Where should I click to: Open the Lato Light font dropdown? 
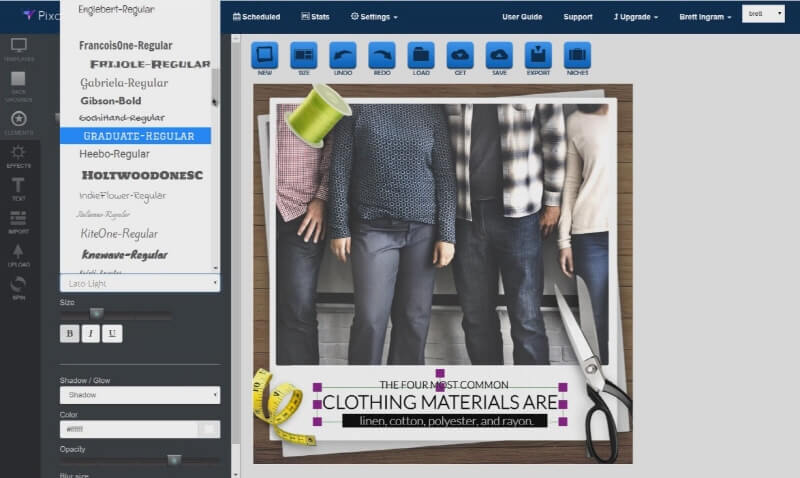point(140,283)
